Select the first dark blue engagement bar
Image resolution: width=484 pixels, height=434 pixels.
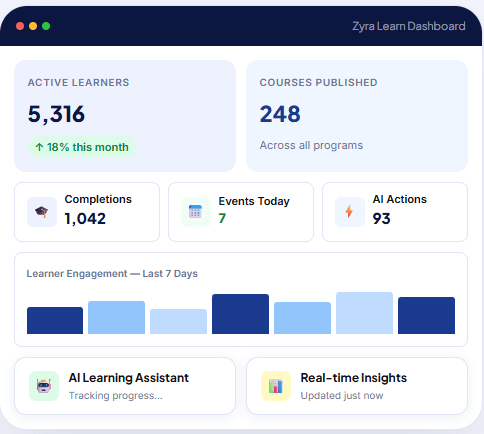(55, 320)
